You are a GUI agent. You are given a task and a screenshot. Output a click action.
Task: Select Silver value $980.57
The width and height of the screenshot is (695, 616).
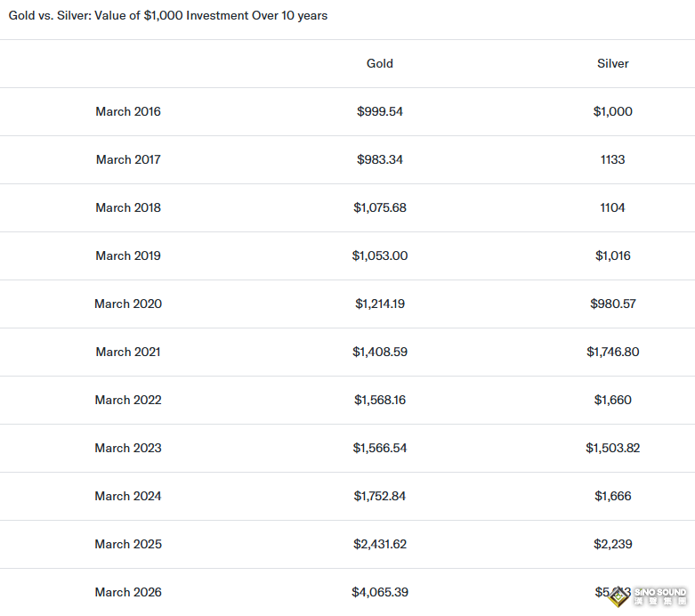[x=613, y=304]
